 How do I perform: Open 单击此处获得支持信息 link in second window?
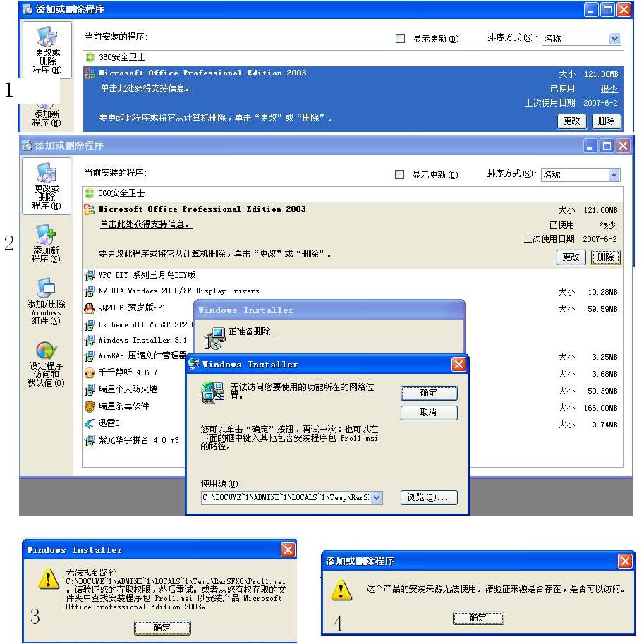(x=146, y=225)
